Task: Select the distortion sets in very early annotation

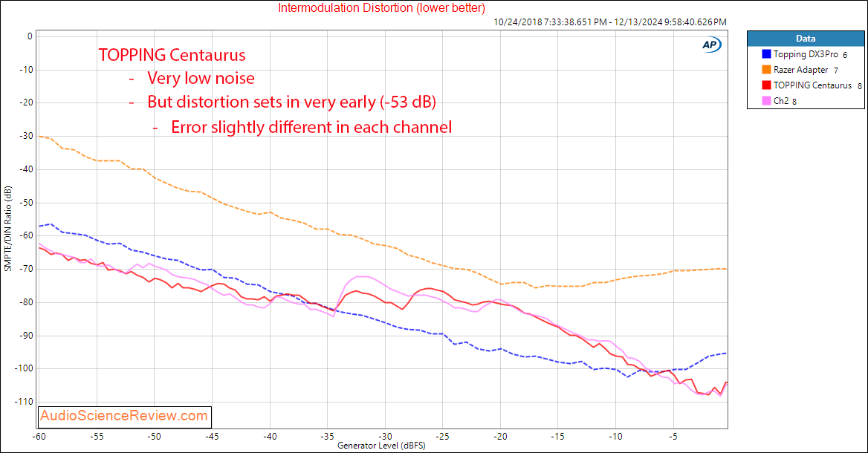Action: tap(292, 102)
